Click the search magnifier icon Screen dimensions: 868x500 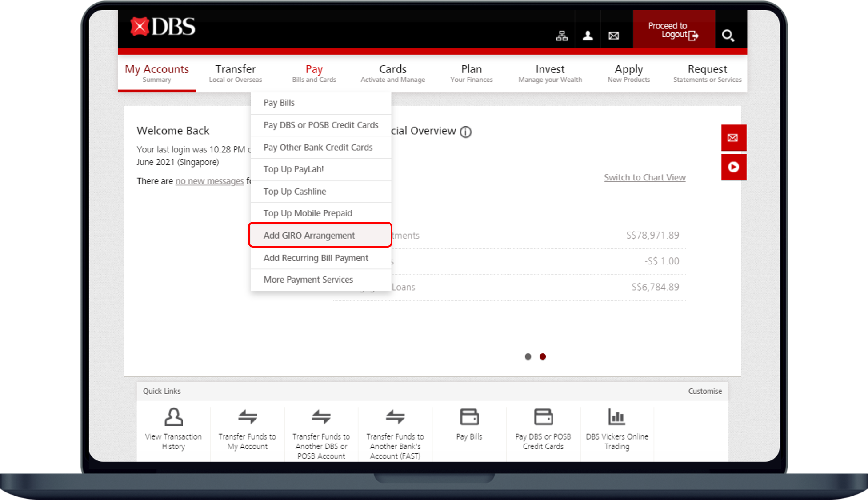[x=728, y=35]
